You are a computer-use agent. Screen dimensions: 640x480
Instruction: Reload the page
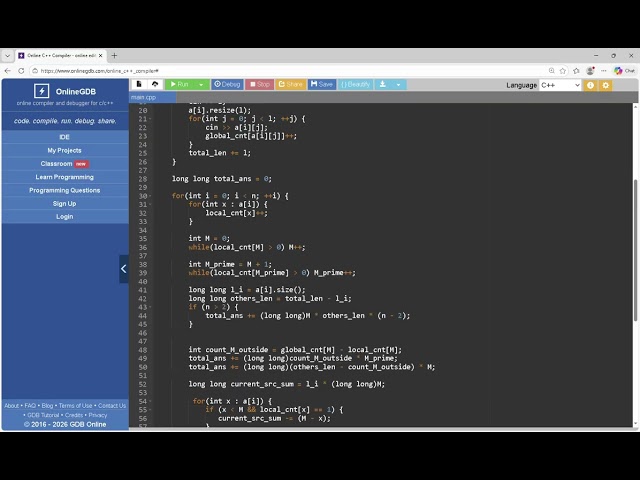pyautogui.click(x=21, y=71)
